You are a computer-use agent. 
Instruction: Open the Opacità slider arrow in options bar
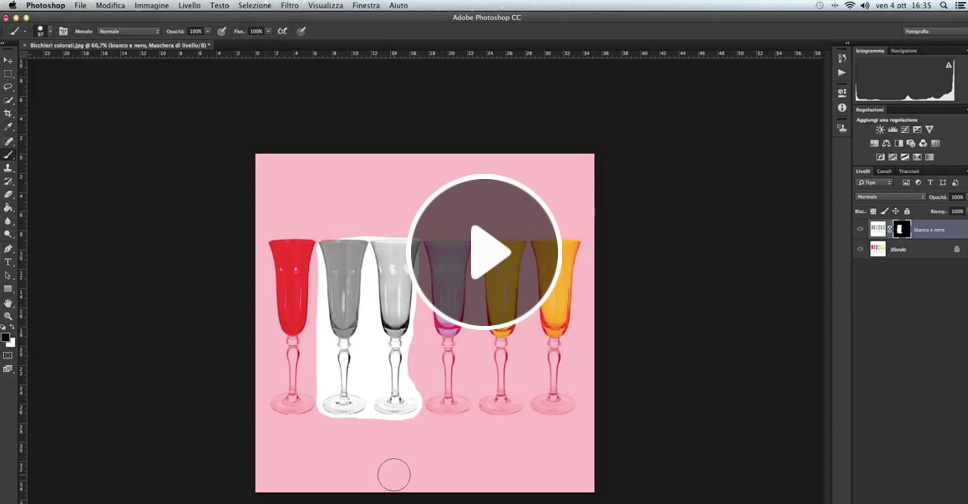click(207, 31)
